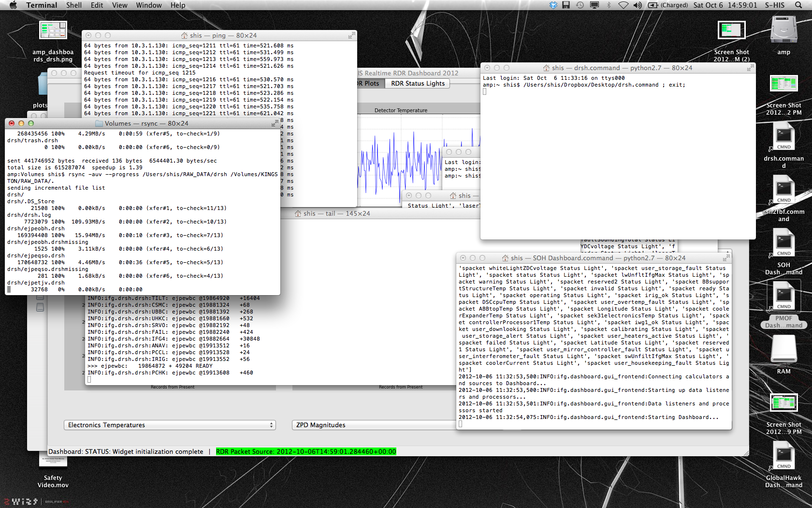Click the Wi-Fi status icon
The image size is (812, 508).
[623, 5]
